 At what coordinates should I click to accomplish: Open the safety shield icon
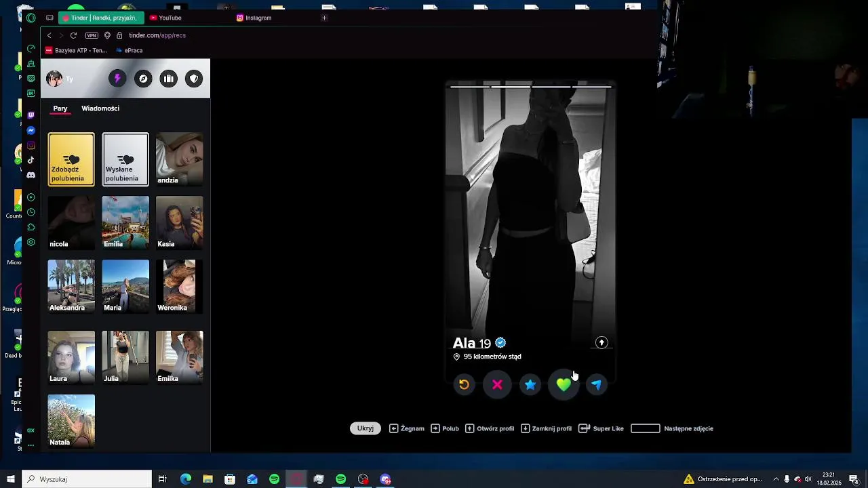point(194,79)
